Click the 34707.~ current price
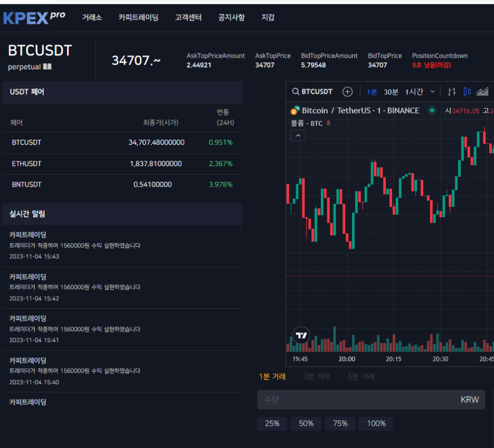The image size is (494, 448). coord(136,61)
